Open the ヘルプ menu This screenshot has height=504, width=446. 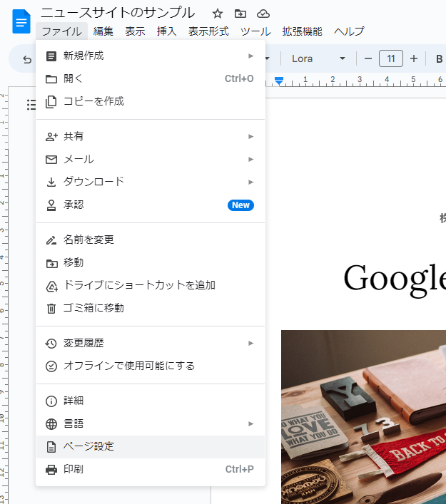349,31
